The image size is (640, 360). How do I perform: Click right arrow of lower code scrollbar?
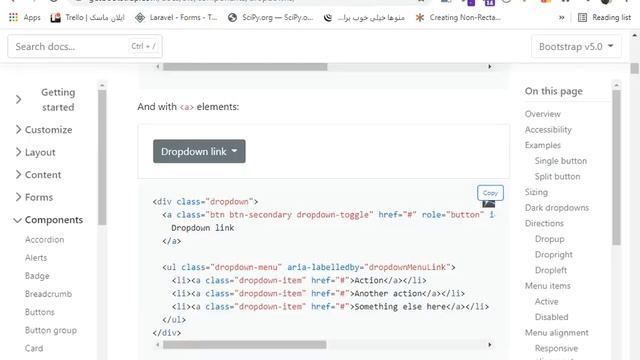coord(490,345)
